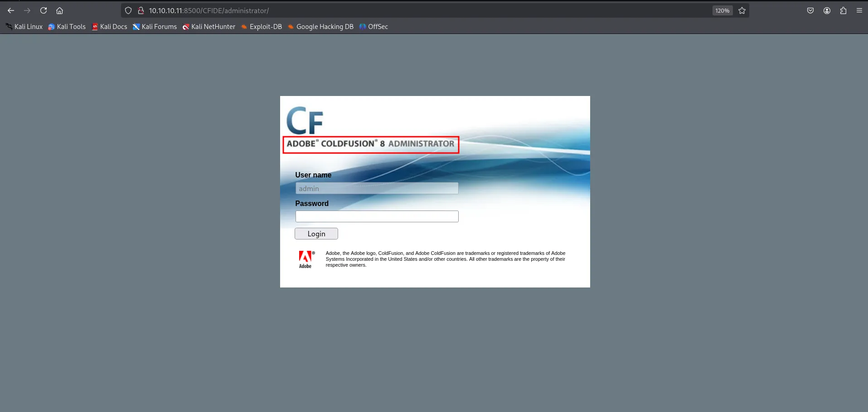Open the OffSec bookmark
Image resolution: width=868 pixels, height=412 pixels.
pos(374,27)
